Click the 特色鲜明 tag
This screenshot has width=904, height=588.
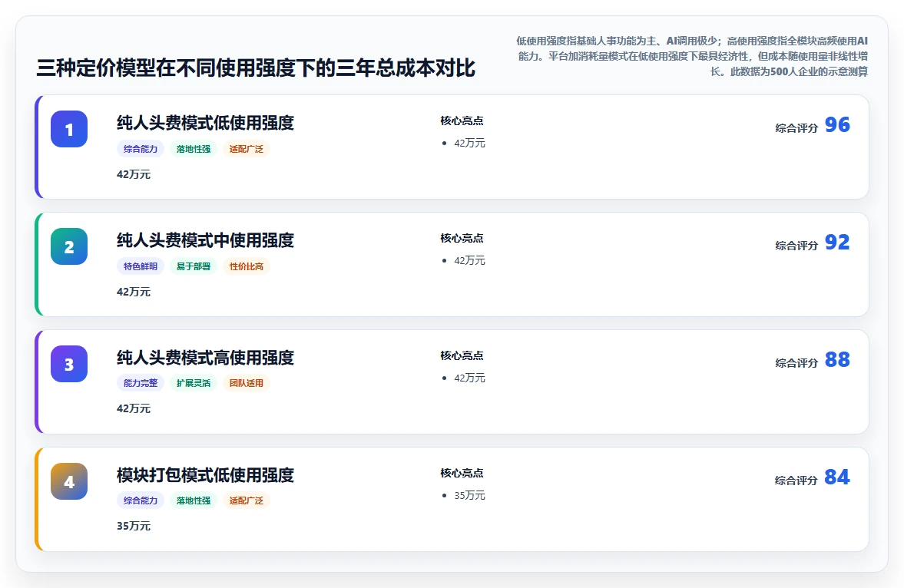[x=141, y=266]
